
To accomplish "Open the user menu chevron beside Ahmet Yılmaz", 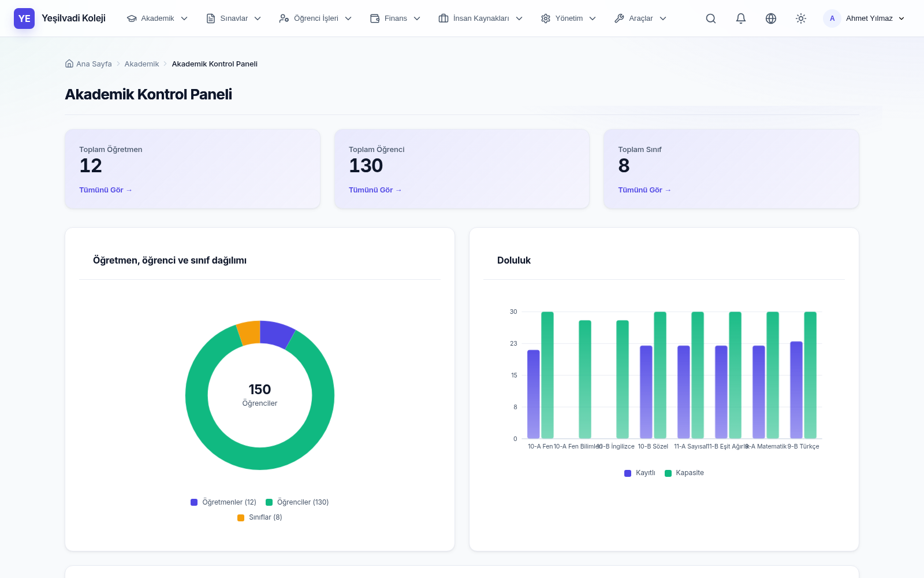I will click(901, 18).
